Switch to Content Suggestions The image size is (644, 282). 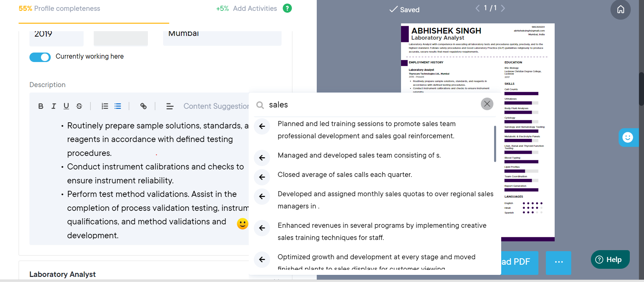pos(216,106)
